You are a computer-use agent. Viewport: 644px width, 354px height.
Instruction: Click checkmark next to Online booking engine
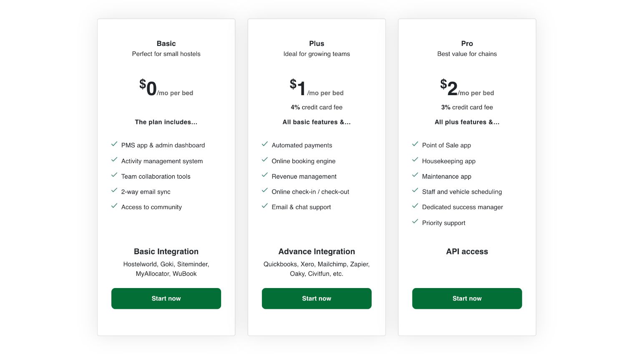pos(264,159)
